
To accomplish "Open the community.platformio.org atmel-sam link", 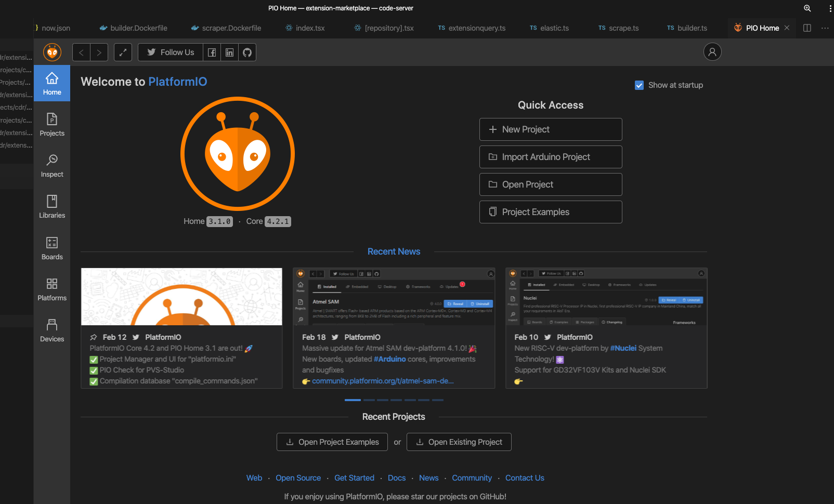I will 383,381.
